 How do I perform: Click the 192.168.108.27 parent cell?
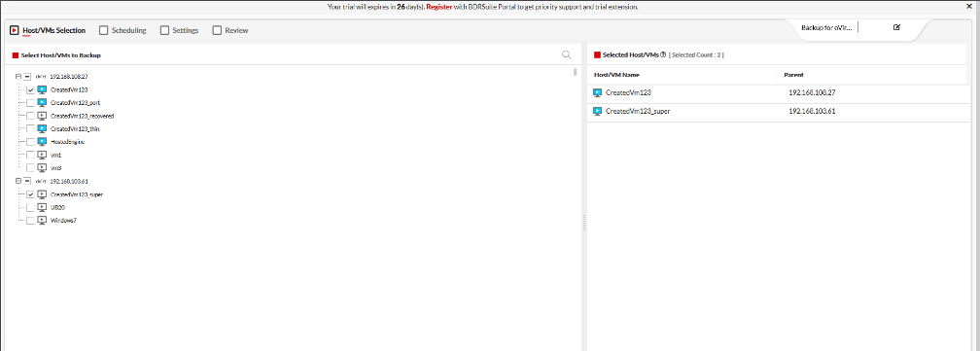[812, 93]
